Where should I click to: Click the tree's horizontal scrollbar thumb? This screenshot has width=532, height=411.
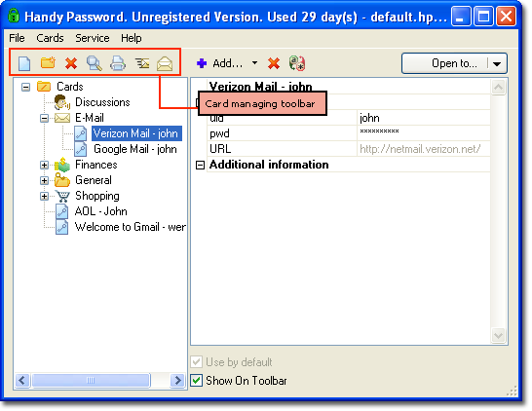tap(91, 381)
